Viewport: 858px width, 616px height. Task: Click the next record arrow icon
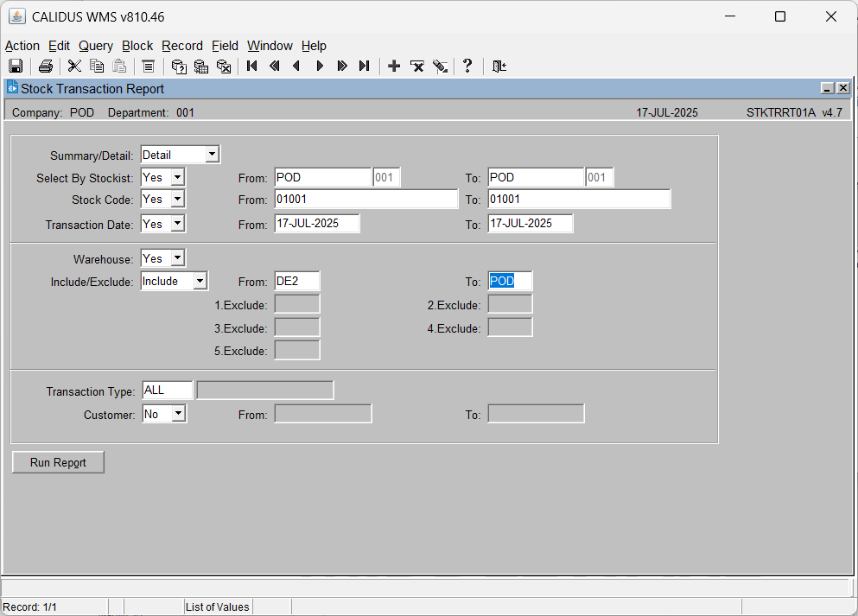click(x=320, y=67)
